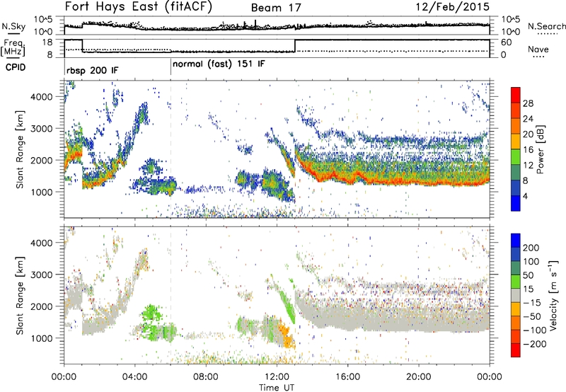Screen dimensions: 566x392
Task: Click the '08:00' time axis tick
Action: pos(206,377)
